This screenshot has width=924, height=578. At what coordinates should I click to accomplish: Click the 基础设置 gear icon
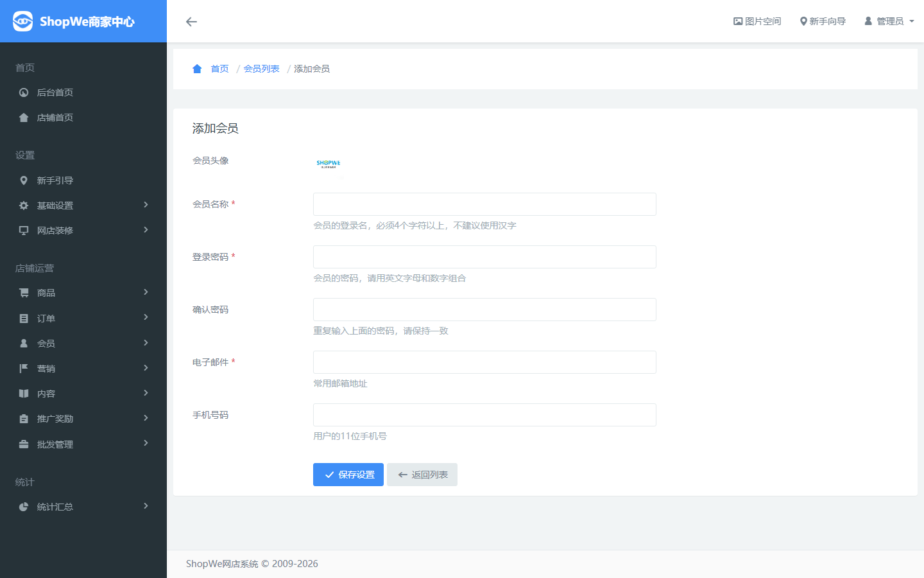(x=24, y=206)
